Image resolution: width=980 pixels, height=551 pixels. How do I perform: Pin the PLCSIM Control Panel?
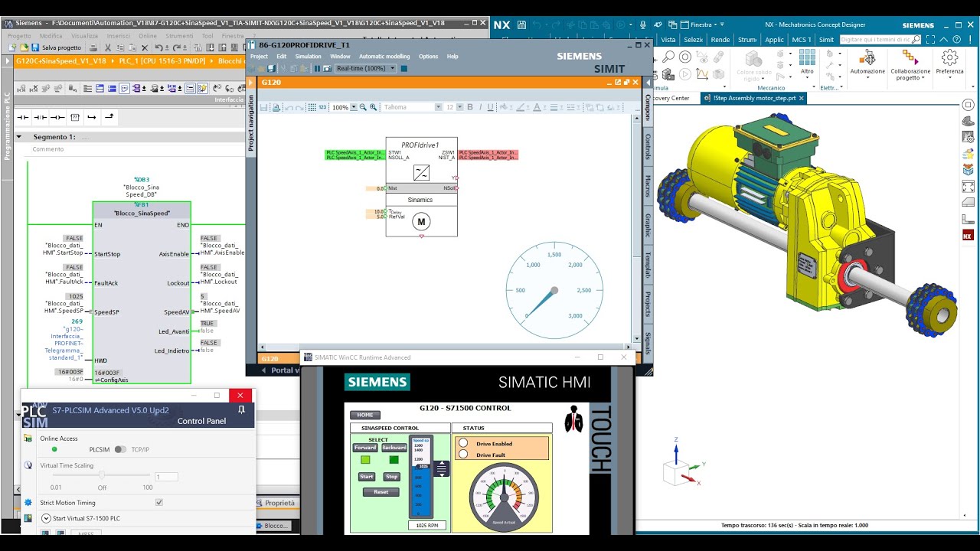(241, 410)
